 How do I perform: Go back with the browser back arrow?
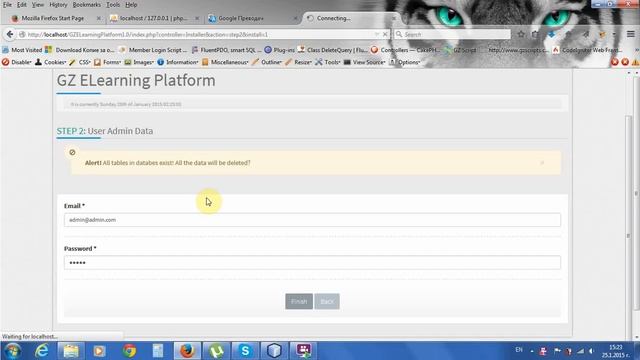10,35
